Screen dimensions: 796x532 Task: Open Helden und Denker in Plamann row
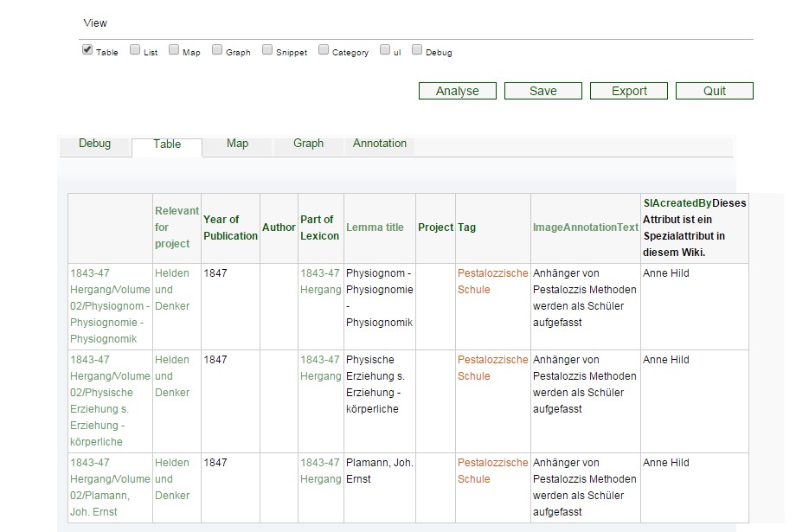[172, 479]
